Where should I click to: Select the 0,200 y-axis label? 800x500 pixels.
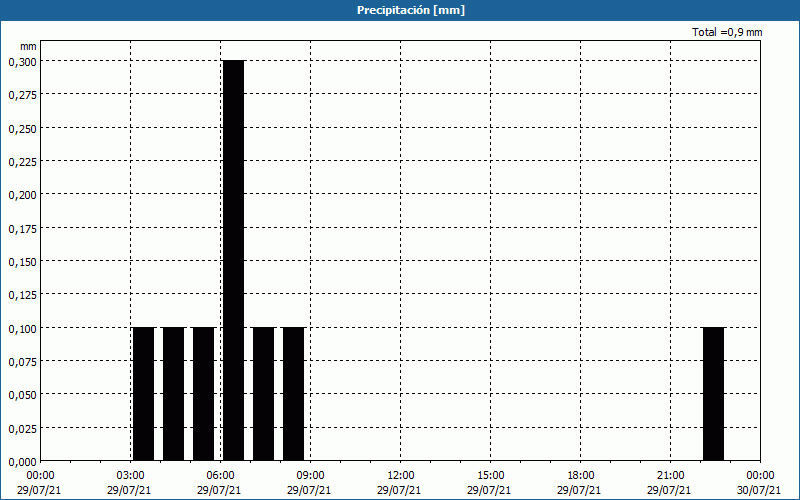tap(22, 195)
